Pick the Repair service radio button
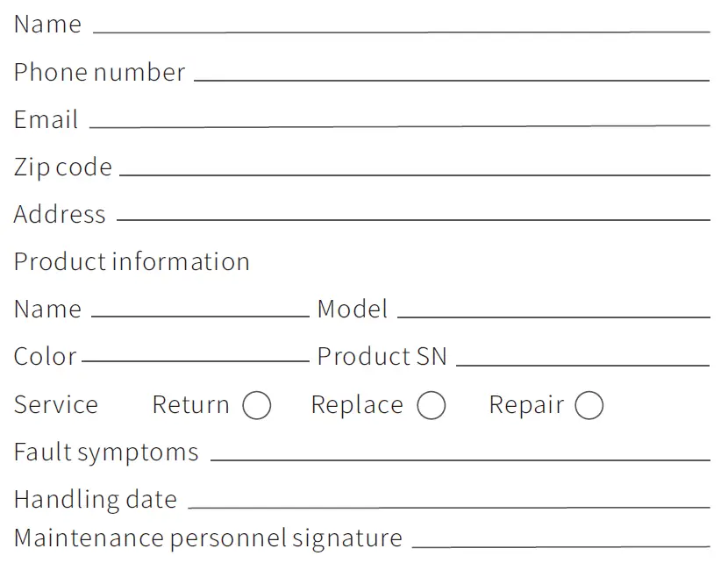Viewport: 728px width, 577px height. coord(589,406)
